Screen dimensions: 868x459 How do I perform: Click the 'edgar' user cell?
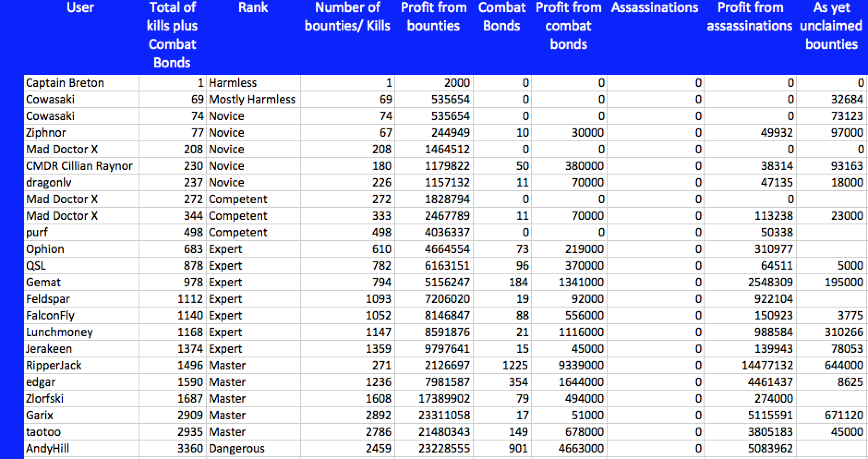click(81, 382)
